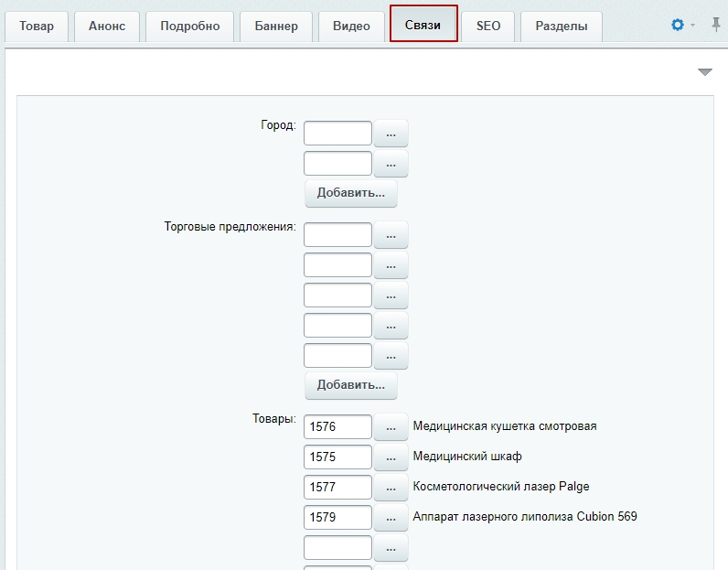
Task: Click the pin icon at top right
Action: [716, 25]
